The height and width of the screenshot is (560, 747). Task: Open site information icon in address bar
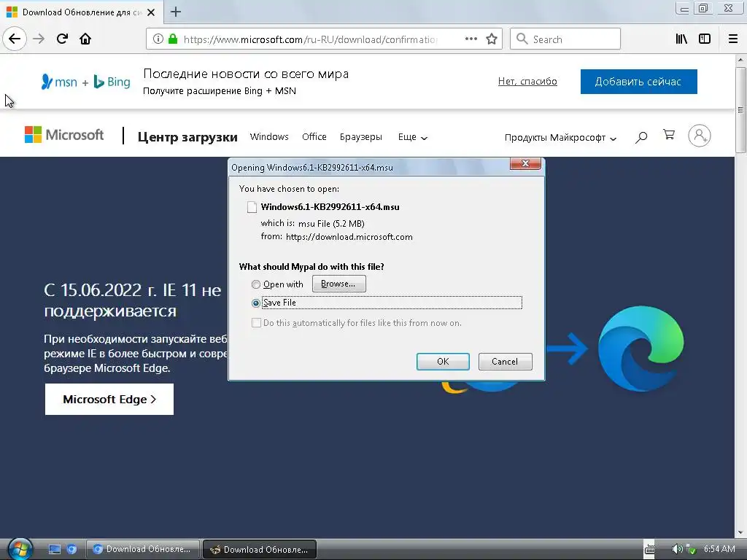pyautogui.click(x=158, y=39)
